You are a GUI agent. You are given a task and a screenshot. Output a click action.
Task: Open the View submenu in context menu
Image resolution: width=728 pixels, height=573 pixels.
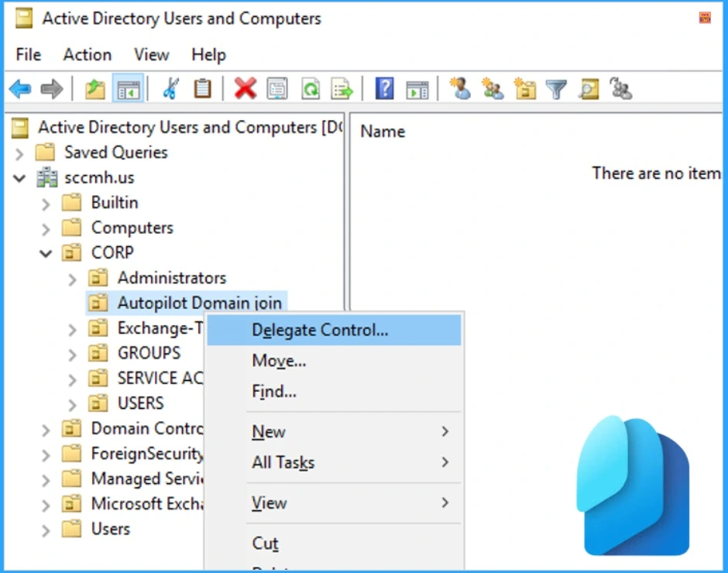click(x=334, y=503)
